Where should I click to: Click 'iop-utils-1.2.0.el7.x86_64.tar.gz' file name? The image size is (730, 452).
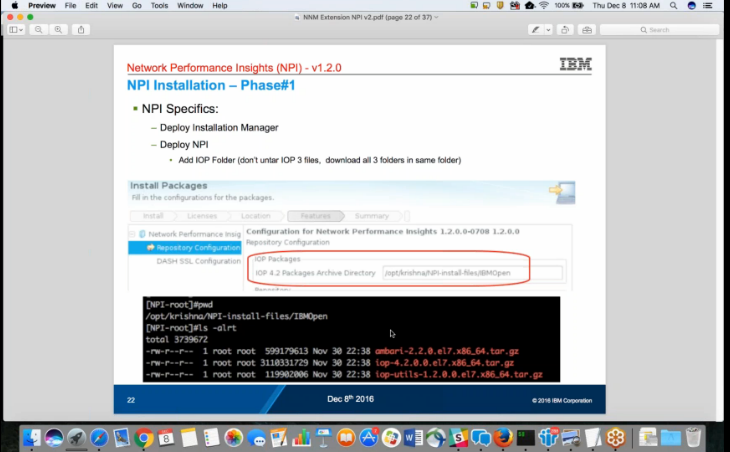click(459, 375)
